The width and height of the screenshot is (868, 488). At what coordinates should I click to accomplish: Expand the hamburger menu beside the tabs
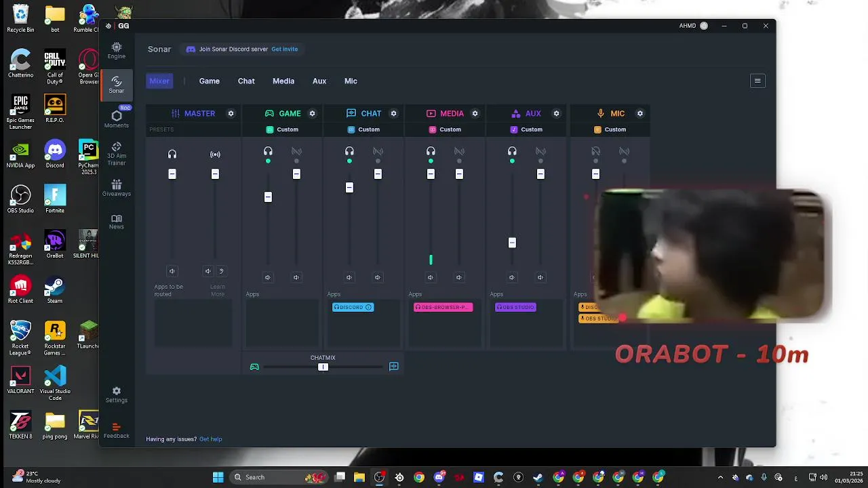[757, 81]
